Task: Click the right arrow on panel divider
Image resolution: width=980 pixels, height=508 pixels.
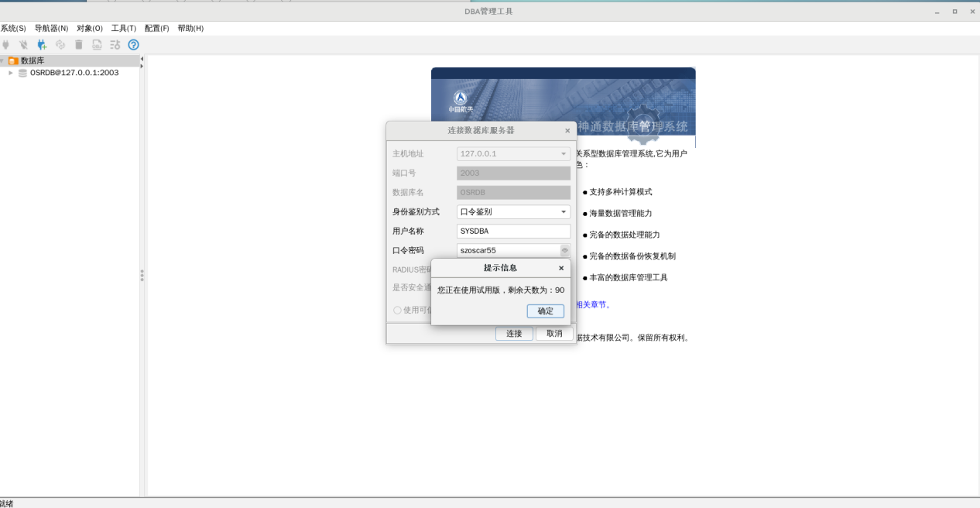Action: 142,66
